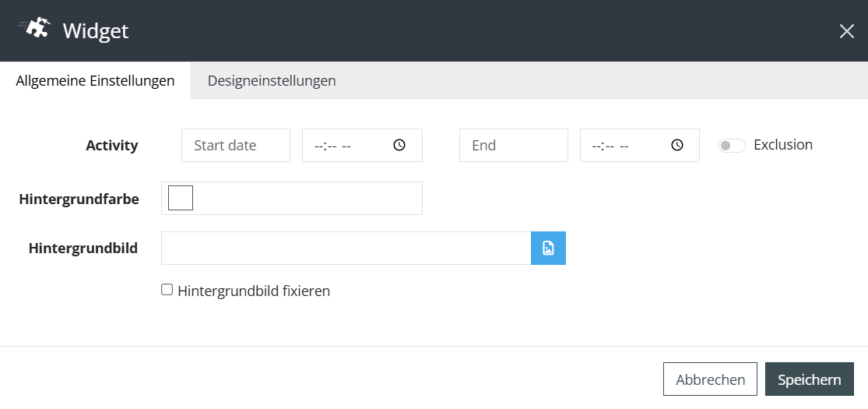868x409 pixels.
Task: Open the Hintergrundfarbe color swatch
Action: [181, 199]
